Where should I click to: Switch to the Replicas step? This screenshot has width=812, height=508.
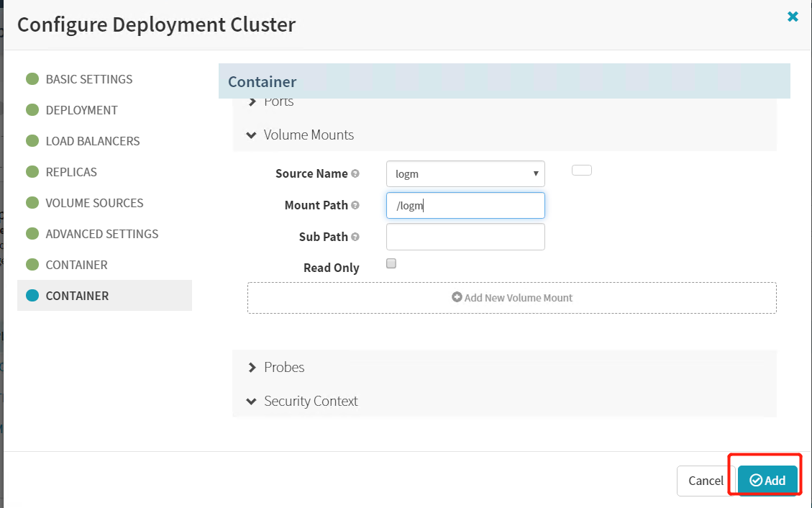[x=71, y=172]
